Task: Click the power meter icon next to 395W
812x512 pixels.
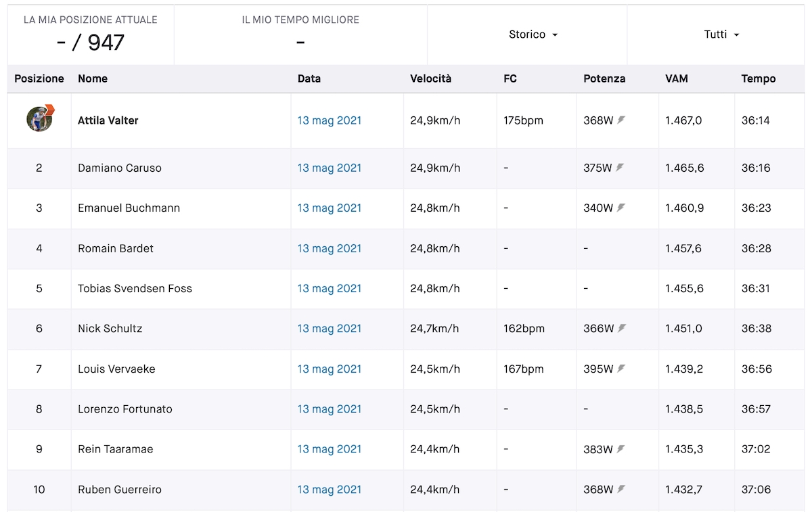Action: pos(621,369)
